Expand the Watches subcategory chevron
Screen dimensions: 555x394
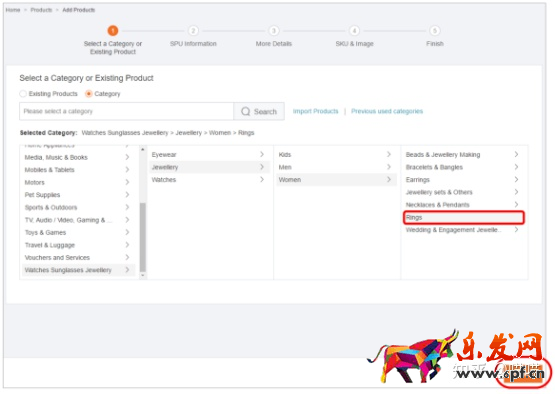click(x=262, y=179)
